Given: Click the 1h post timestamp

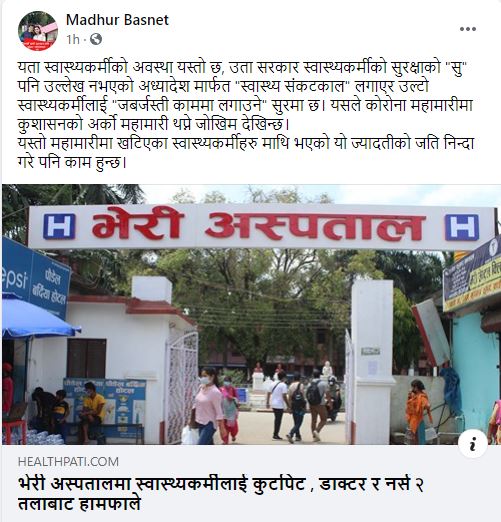Looking at the screenshot, I should point(73,40).
